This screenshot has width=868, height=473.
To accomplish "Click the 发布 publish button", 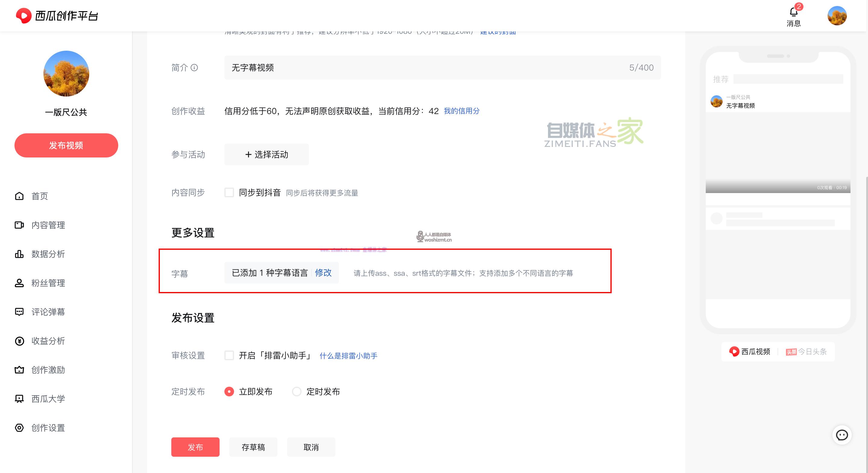I will [195, 447].
